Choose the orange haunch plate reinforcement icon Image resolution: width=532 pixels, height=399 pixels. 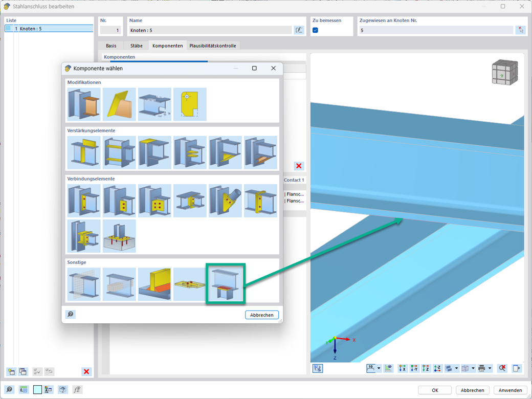[x=260, y=152]
